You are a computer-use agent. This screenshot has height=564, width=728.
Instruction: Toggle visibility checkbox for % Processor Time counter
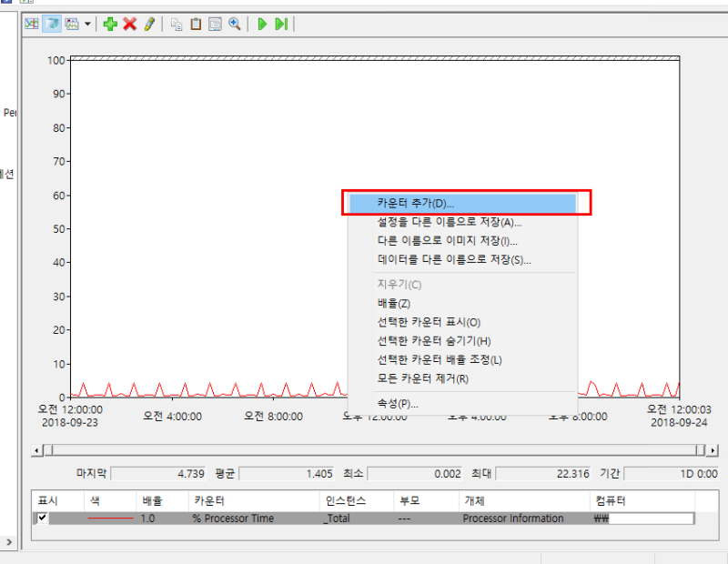[x=41, y=519]
